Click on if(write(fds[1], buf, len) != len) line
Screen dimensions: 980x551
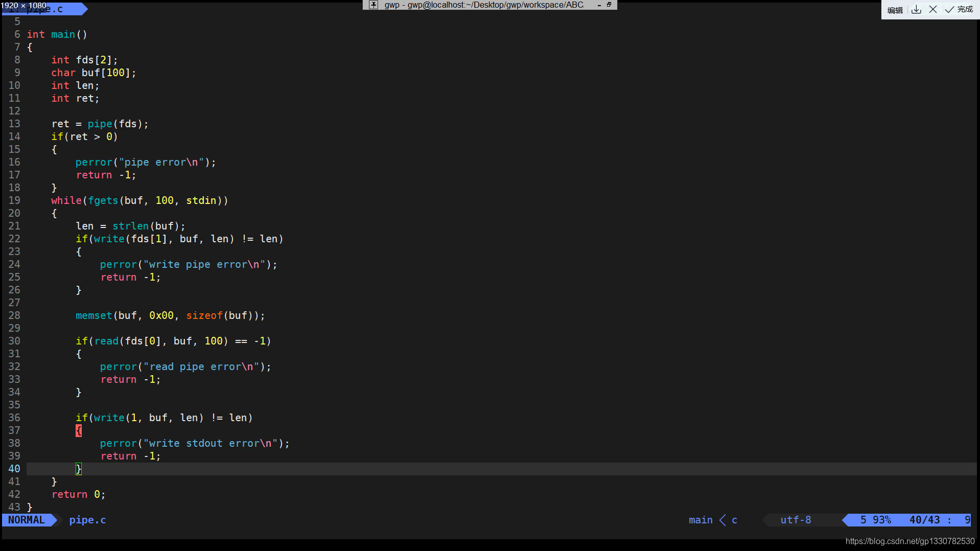(x=179, y=239)
